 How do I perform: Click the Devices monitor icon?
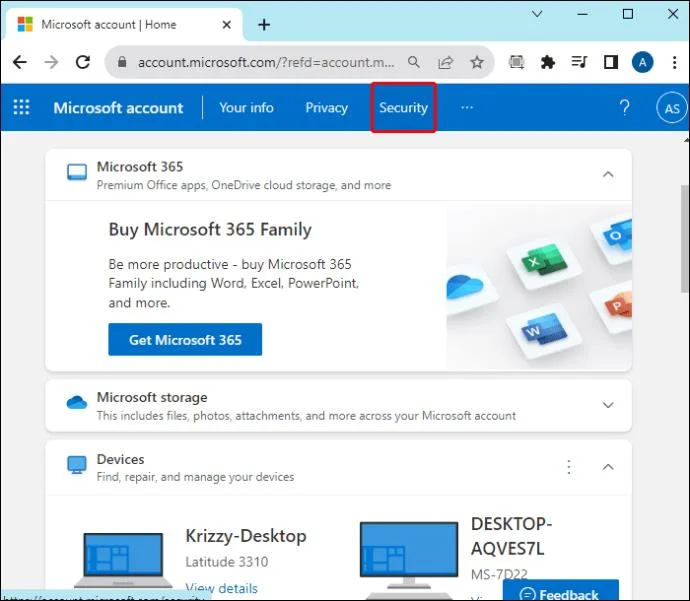(77, 465)
